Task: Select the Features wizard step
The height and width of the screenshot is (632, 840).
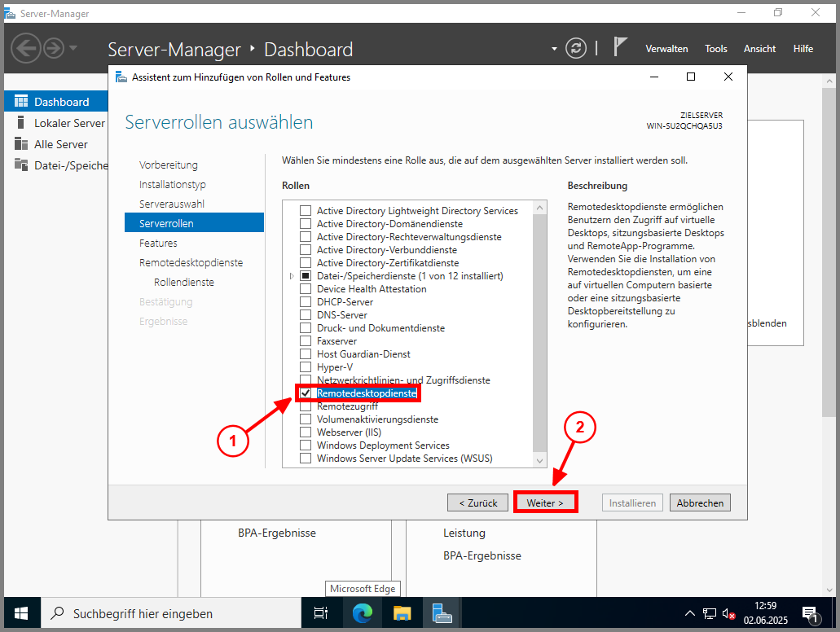Action: pos(158,243)
